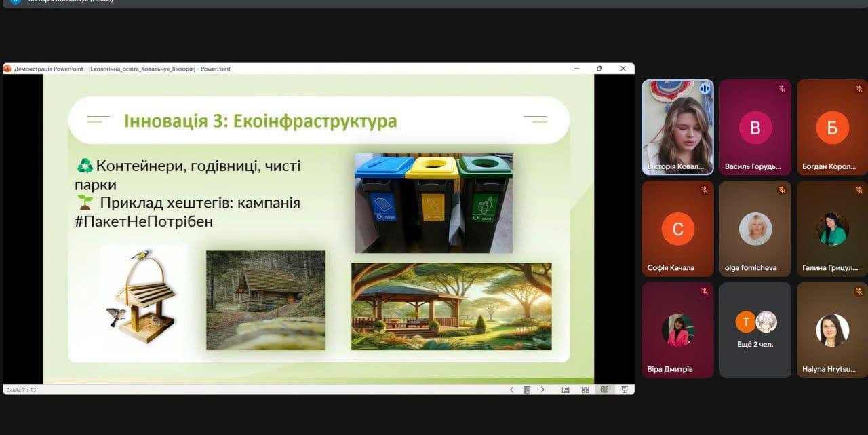Open slide navigator icon between arrows

tap(527, 390)
